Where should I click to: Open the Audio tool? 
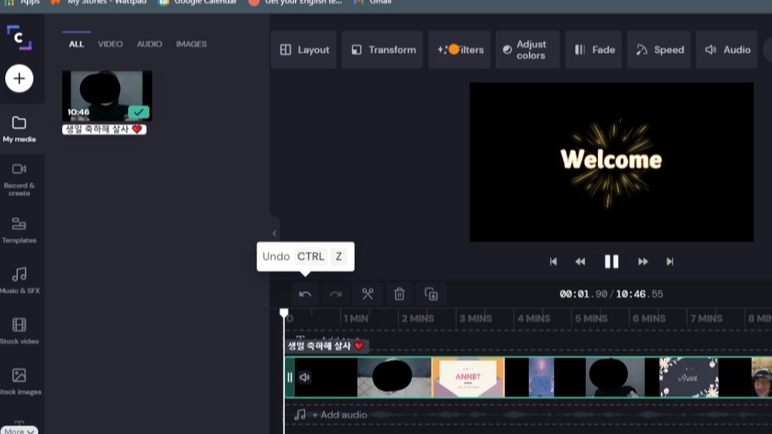(727, 50)
